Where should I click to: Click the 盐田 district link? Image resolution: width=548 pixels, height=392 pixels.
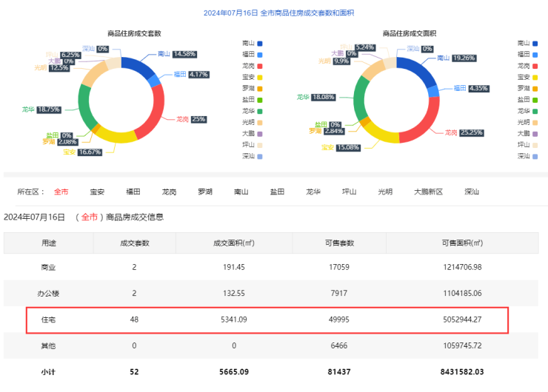[277, 192]
